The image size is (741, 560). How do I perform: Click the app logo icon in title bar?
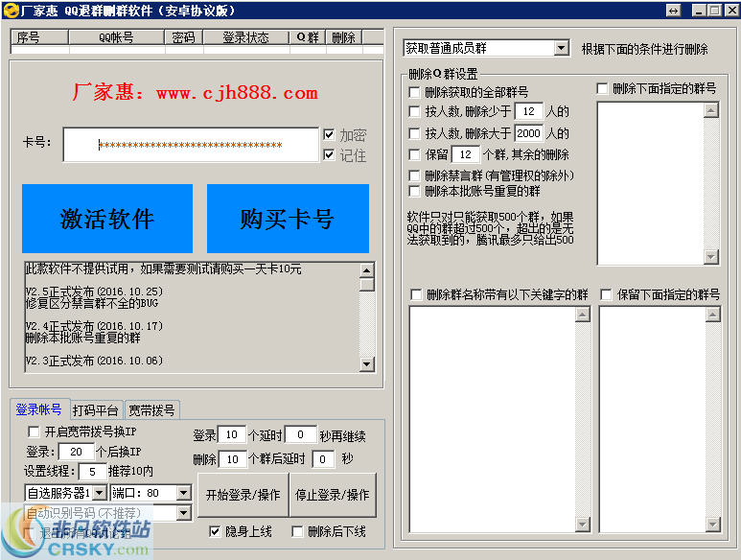[11, 10]
